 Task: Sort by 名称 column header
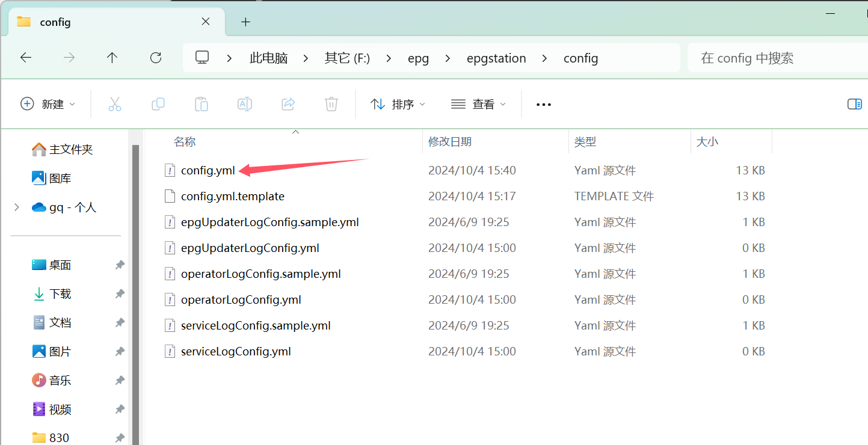[185, 142]
